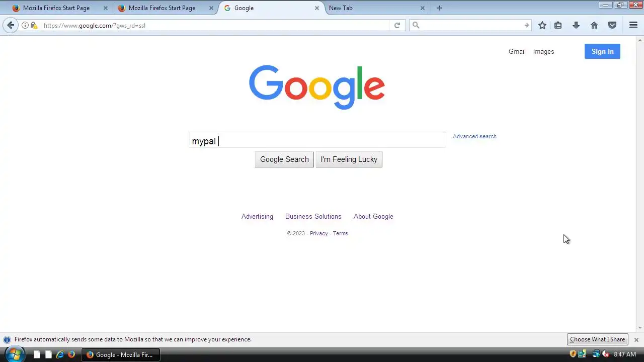This screenshot has height=362, width=644.
Task: Click the notification bar info icon
Action: pyautogui.click(x=7, y=339)
